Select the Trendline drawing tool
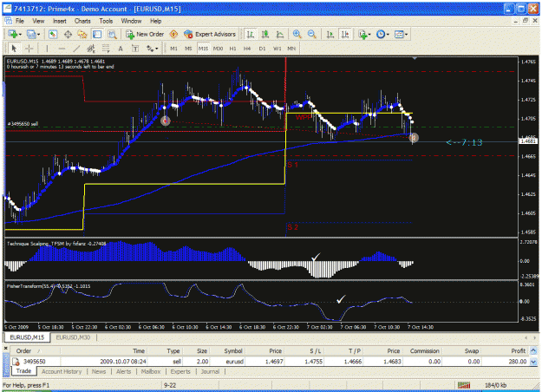Viewport: 542px width, 392px height. click(x=76, y=49)
